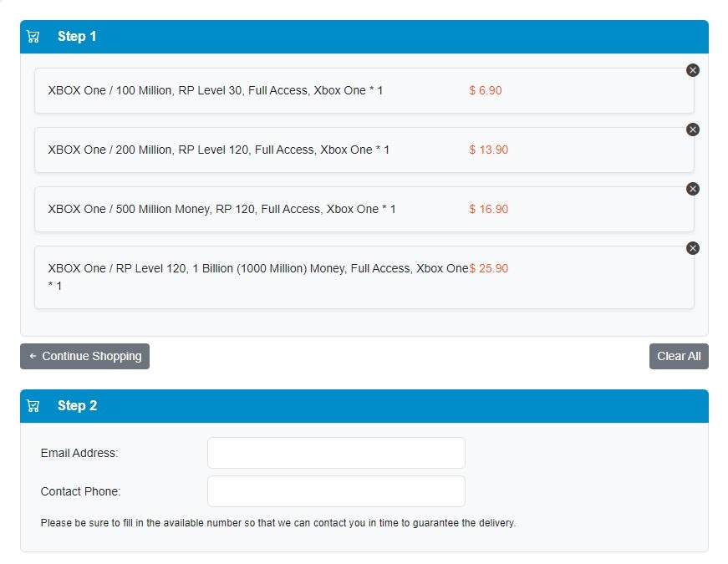Click the $ 6.90 price
The height and width of the screenshot is (564, 728).
(485, 90)
